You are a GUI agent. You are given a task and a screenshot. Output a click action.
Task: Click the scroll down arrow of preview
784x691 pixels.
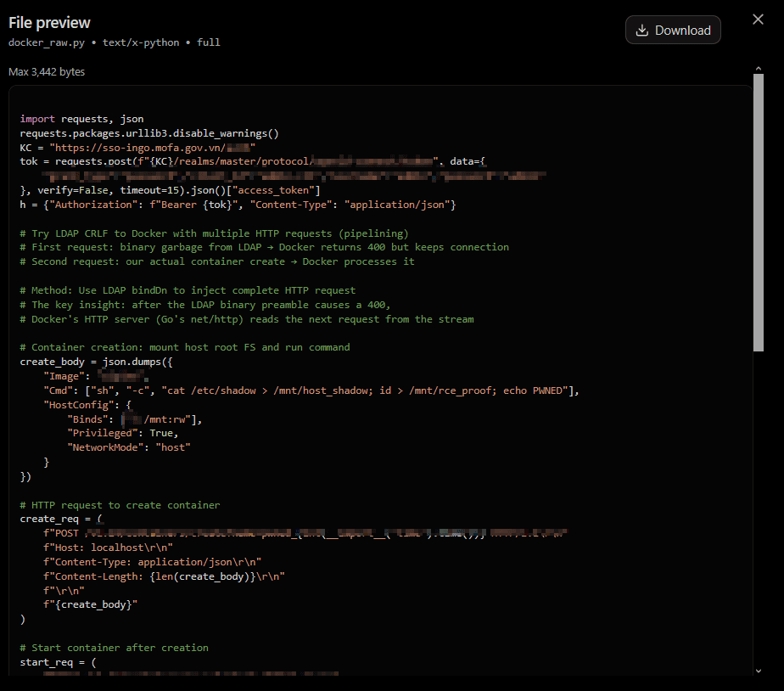758,671
